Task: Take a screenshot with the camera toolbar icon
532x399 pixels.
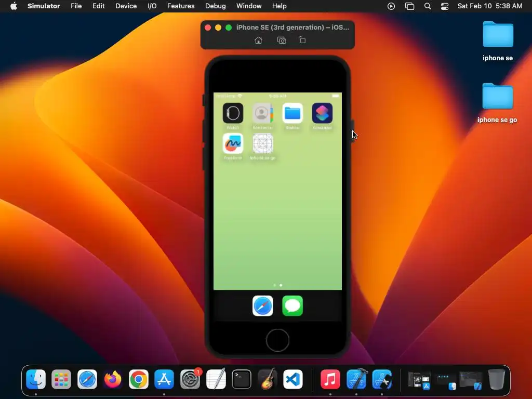Action: click(x=282, y=41)
